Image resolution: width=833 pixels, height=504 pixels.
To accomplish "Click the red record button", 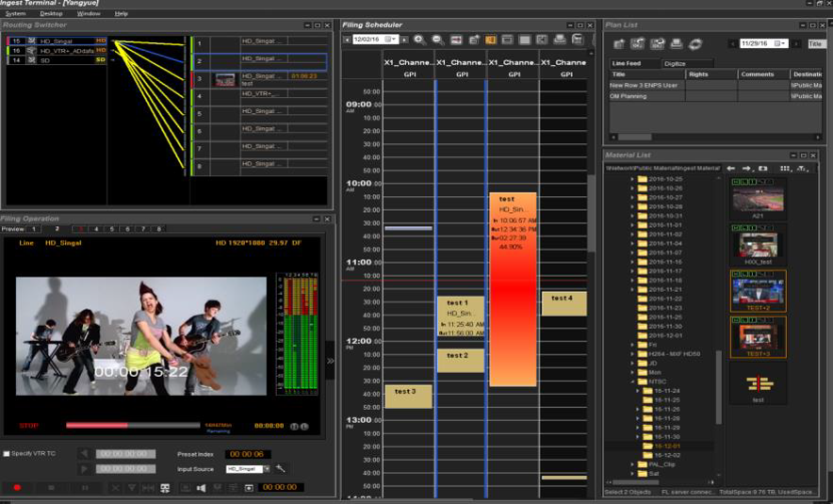I will 17,487.
